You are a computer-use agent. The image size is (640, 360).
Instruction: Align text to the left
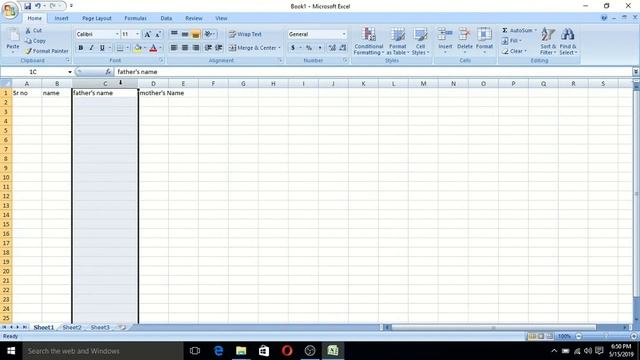pyautogui.click(x=174, y=48)
